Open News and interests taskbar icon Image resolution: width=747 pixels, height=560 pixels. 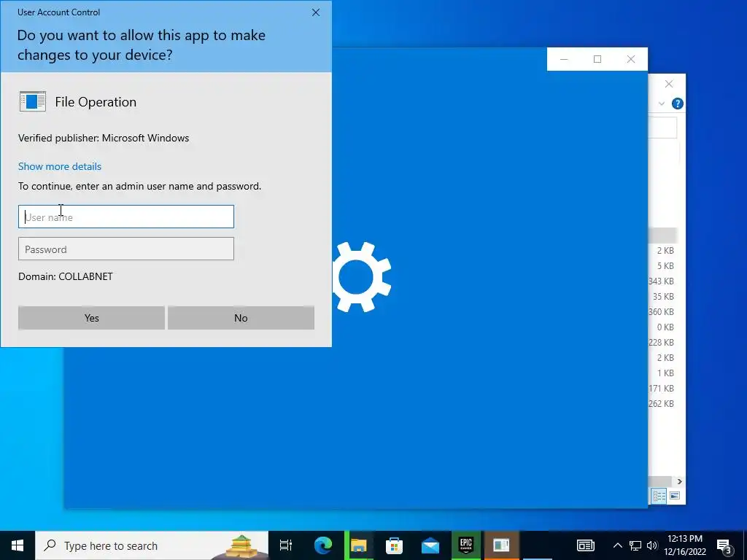(x=586, y=545)
